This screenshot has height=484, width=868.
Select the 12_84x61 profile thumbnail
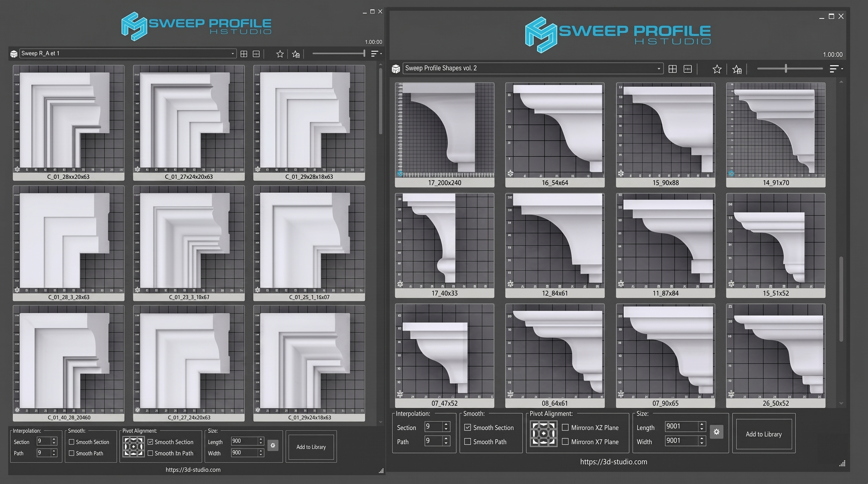pyautogui.click(x=554, y=245)
